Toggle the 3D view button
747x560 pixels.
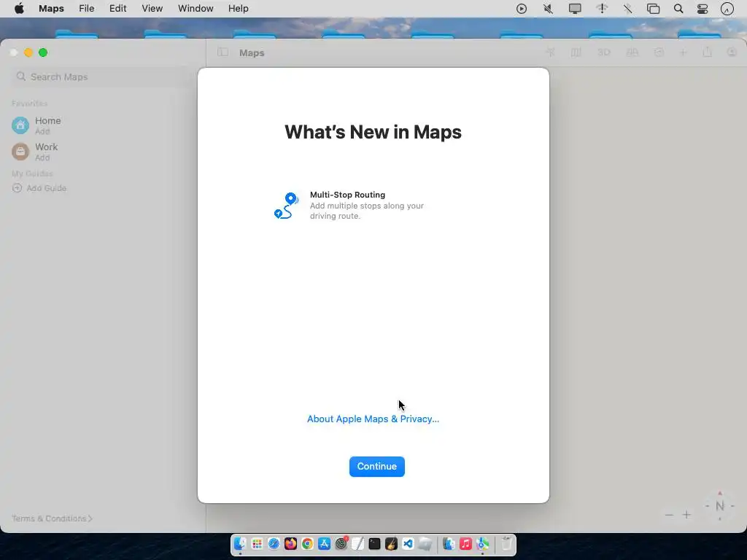click(603, 52)
